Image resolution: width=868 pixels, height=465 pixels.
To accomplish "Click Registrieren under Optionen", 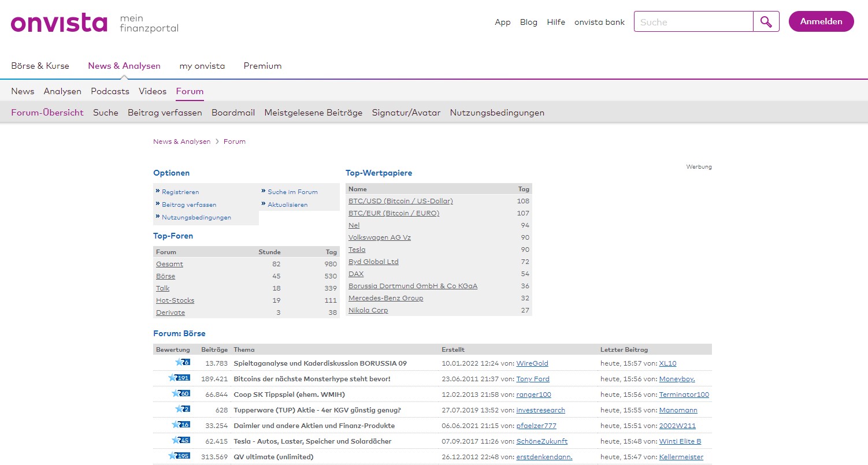I will 180,192.
